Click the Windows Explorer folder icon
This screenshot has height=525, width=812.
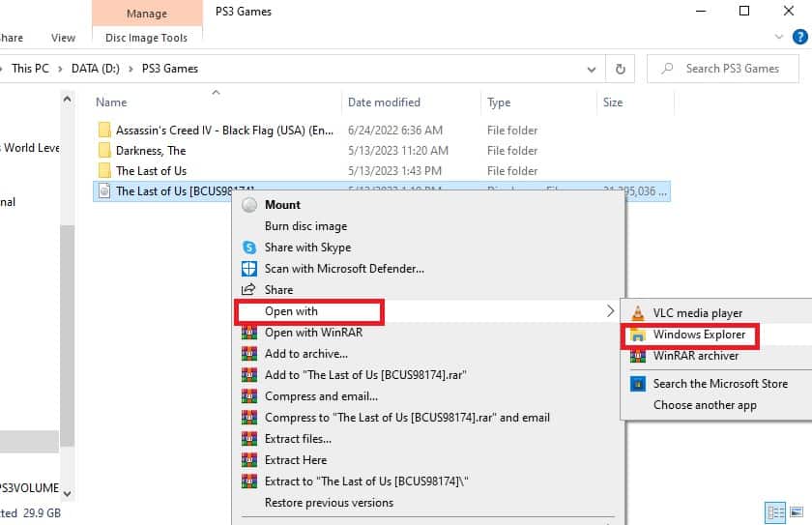click(638, 335)
